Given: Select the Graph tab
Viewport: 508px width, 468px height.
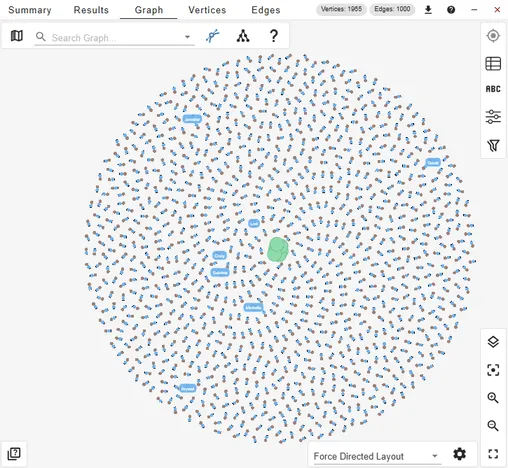Looking at the screenshot, I should tap(149, 10).
